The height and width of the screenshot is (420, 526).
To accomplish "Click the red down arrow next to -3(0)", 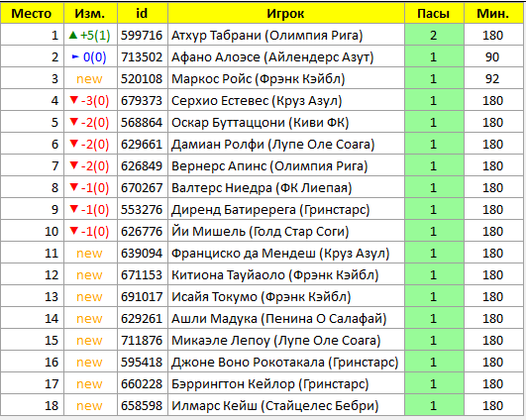I will coord(74,100).
